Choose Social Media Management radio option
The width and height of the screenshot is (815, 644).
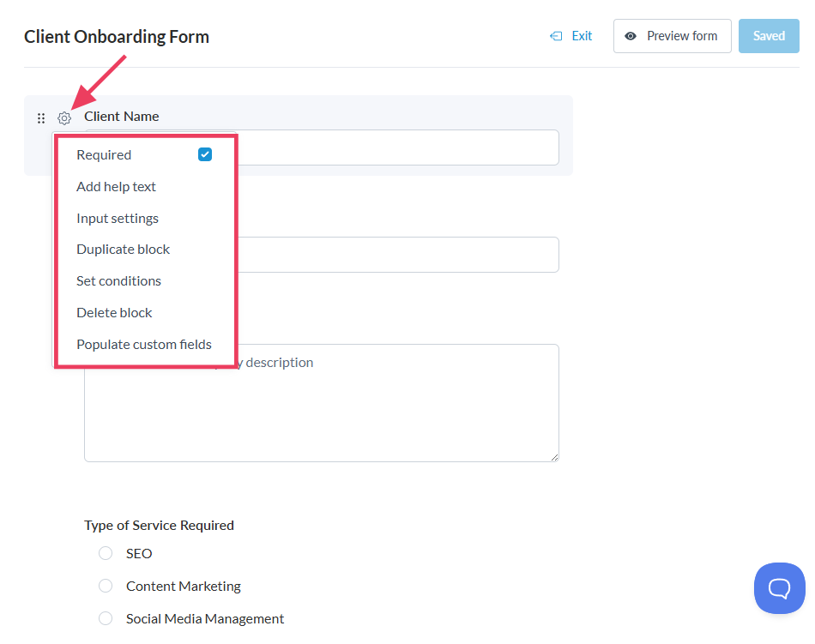click(x=106, y=618)
